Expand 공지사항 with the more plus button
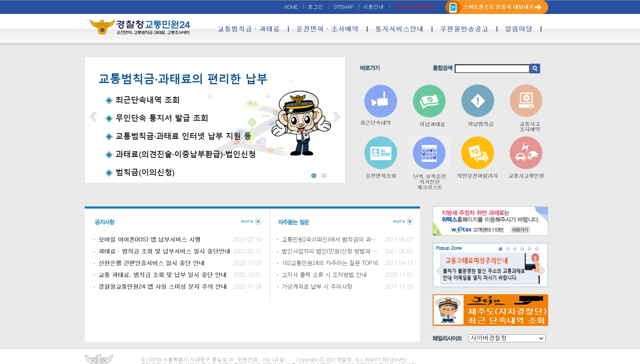Screen dimensions: 640x364 click(x=258, y=222)
